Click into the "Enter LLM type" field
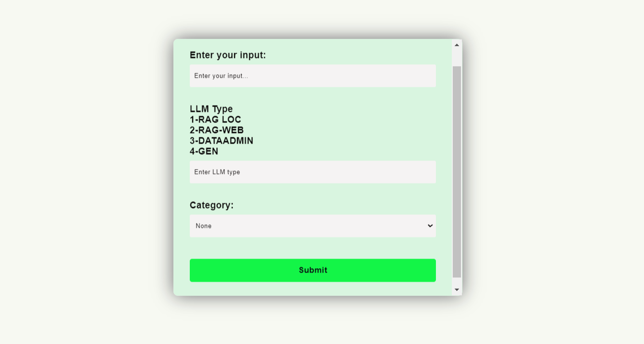The width and height of the screenshot is (644, 344). (x=312, y=172)
